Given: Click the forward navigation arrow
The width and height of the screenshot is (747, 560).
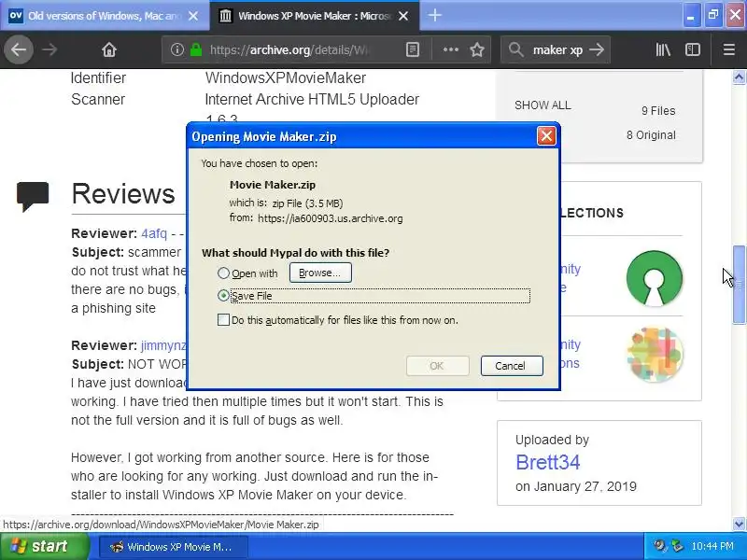Looking at the screenshot, I should click(x=49, y=49).
